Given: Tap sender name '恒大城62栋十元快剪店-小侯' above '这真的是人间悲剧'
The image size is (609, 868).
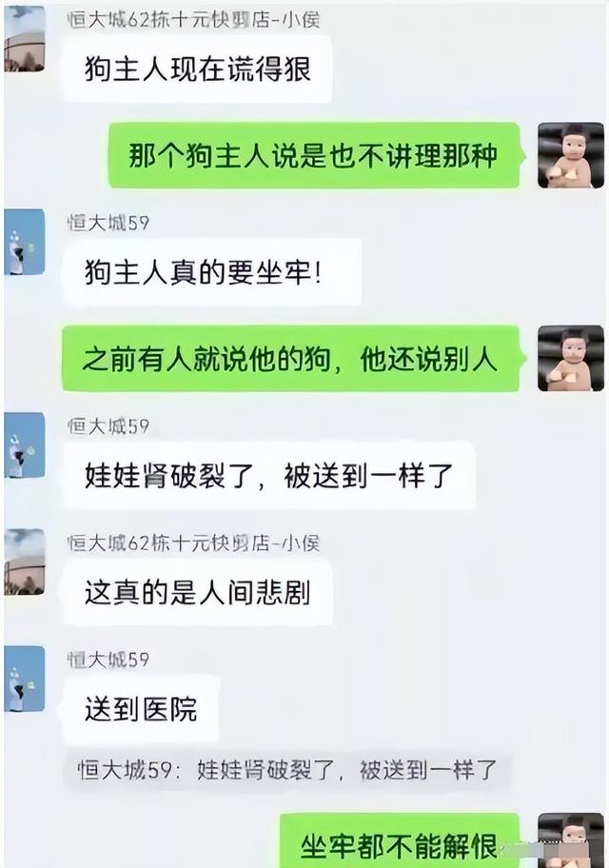Looking at the screenshot, I should coord(193,543).
